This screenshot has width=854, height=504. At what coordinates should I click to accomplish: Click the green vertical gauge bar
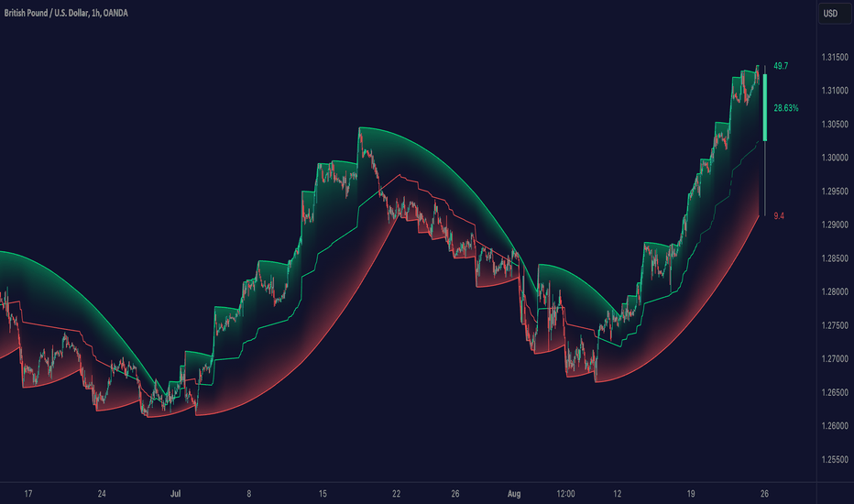pos(765,107)
